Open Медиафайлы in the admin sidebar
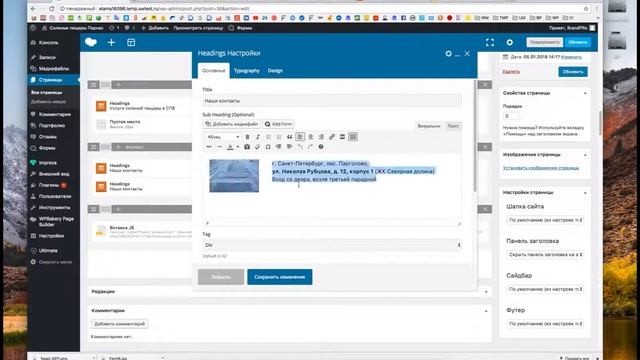The width and height of the screenshot is (640, 360). [x=53, y=69]
